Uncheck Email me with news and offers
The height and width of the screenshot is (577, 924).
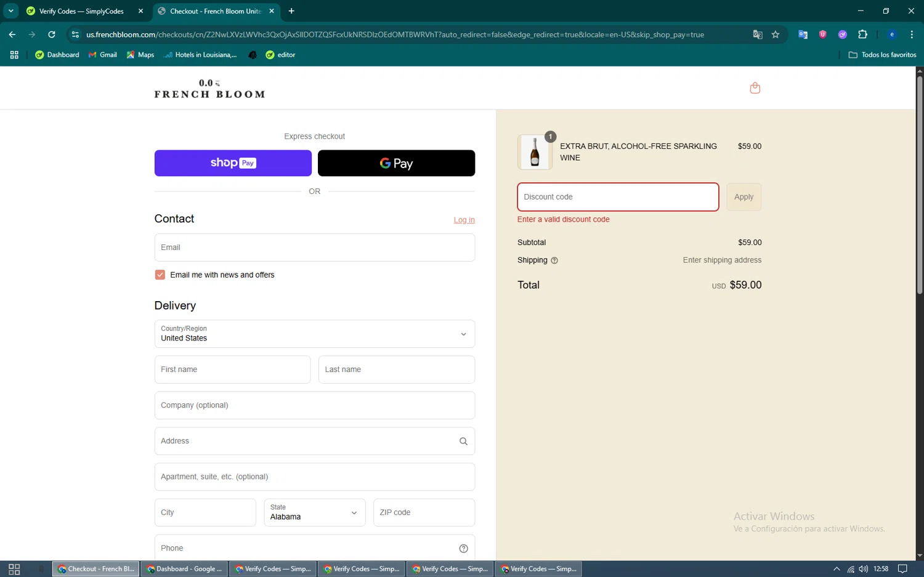click(x=160, y=275)
